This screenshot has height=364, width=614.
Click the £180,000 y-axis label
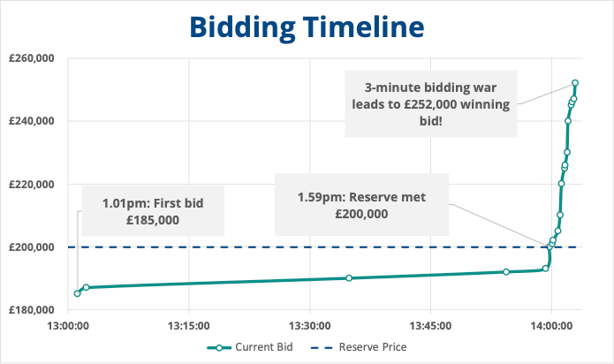[x=31, y=310]
